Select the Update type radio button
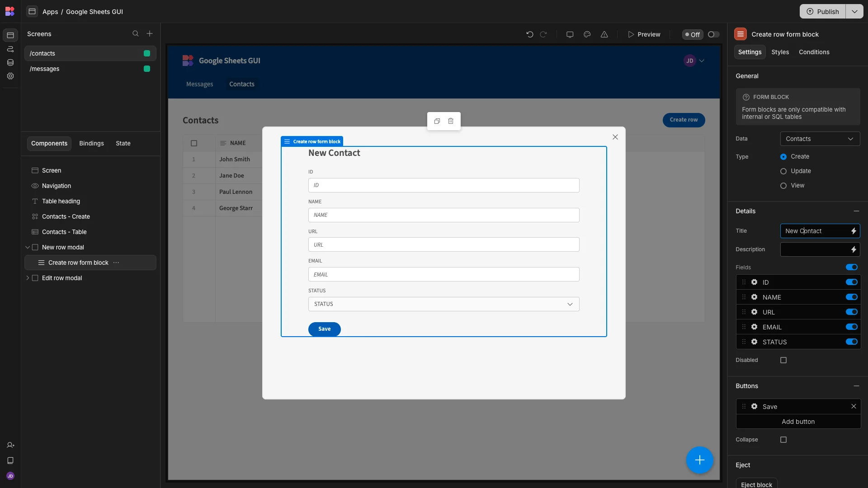The height and width of the screenshot is (488, 868). pos(783,171)
